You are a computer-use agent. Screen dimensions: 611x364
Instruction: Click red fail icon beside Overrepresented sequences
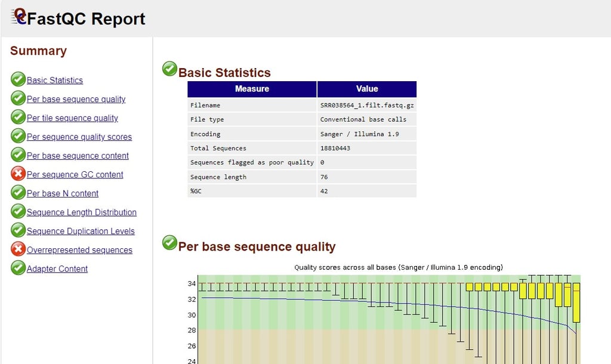click(18, 249)
